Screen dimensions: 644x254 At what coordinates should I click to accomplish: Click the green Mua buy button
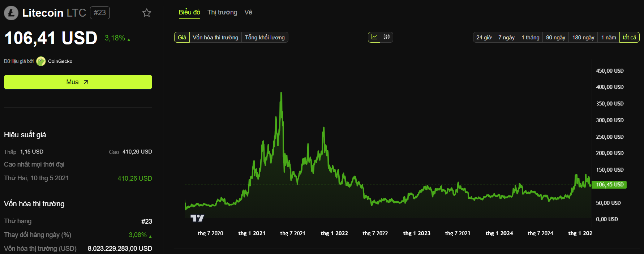[78, 82]
